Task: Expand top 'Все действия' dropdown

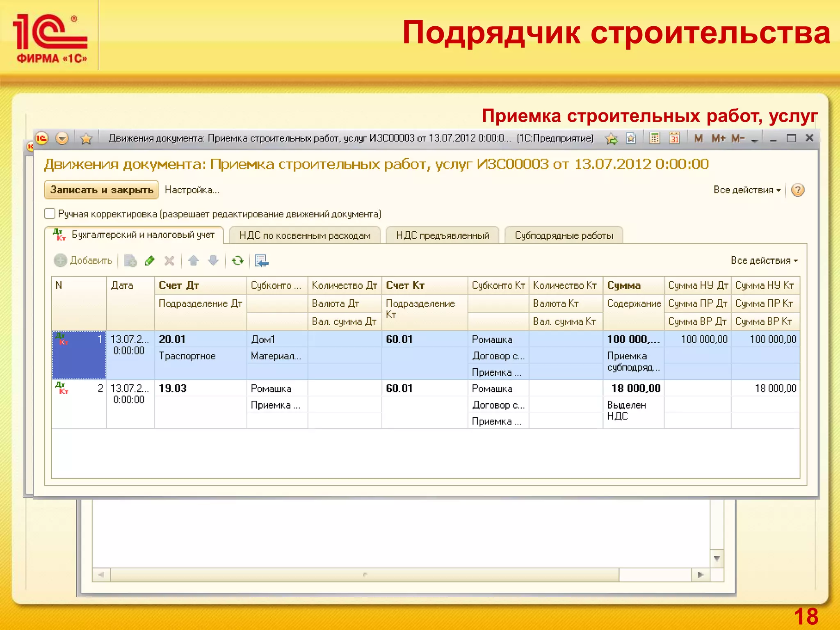Action: pyautogui.click(x=747, y=190)
